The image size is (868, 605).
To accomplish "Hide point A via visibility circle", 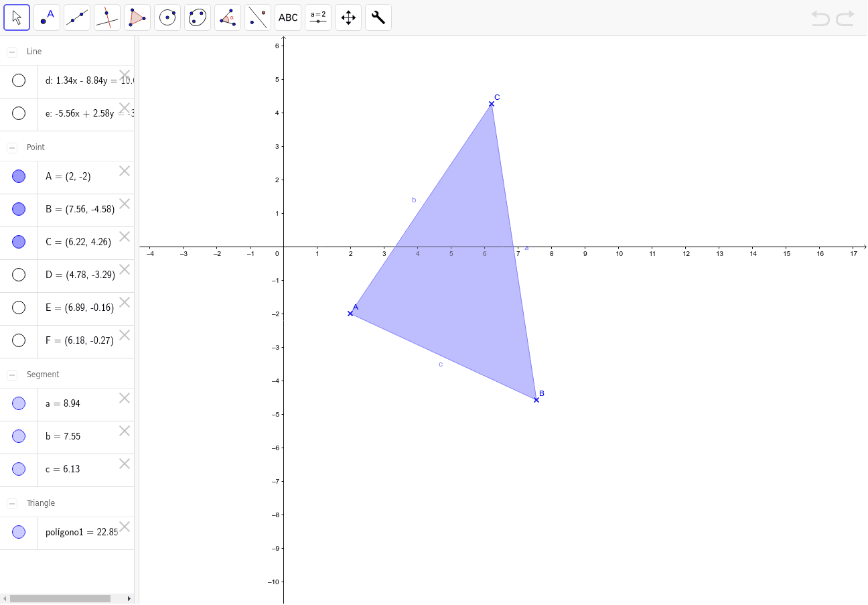I will tap(19, 176).
